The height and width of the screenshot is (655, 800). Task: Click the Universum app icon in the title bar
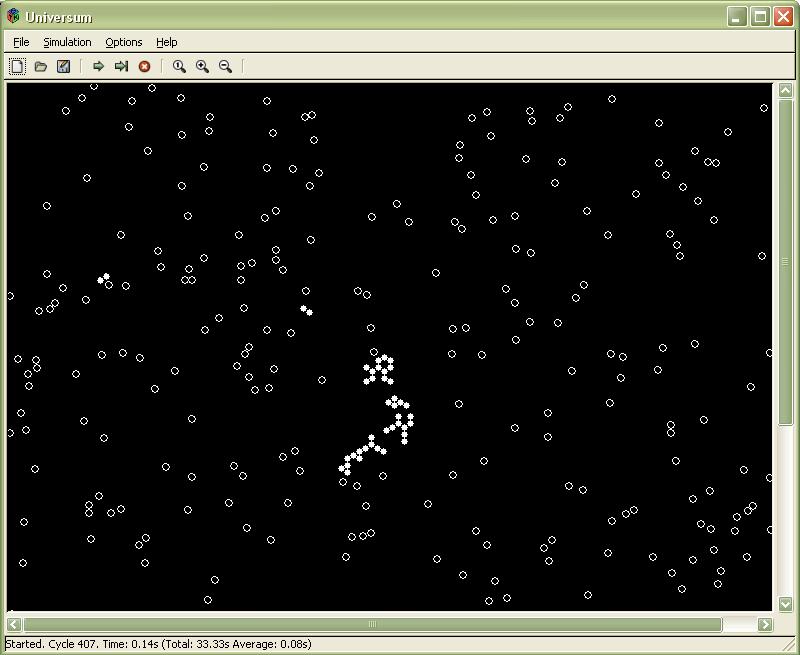(13, 16)
